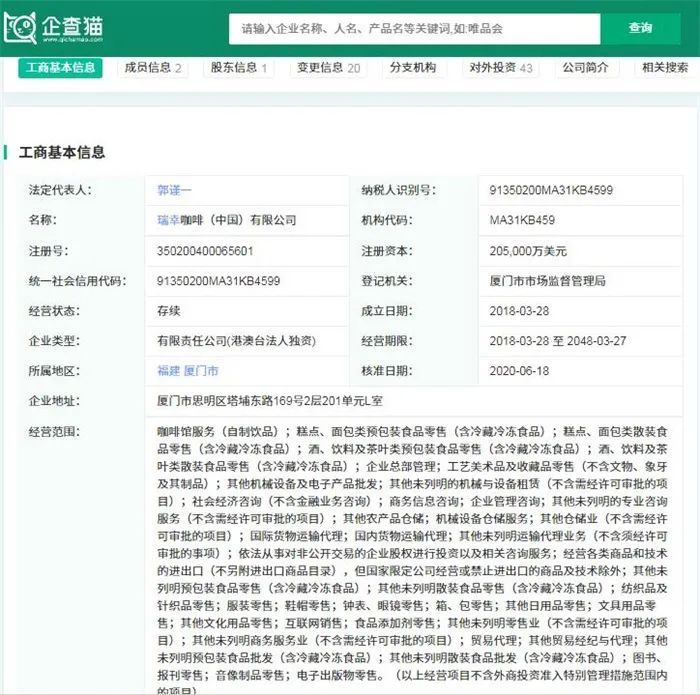Open the 公司简介 tab
This screenshot has width=700, height=695.
585,68
